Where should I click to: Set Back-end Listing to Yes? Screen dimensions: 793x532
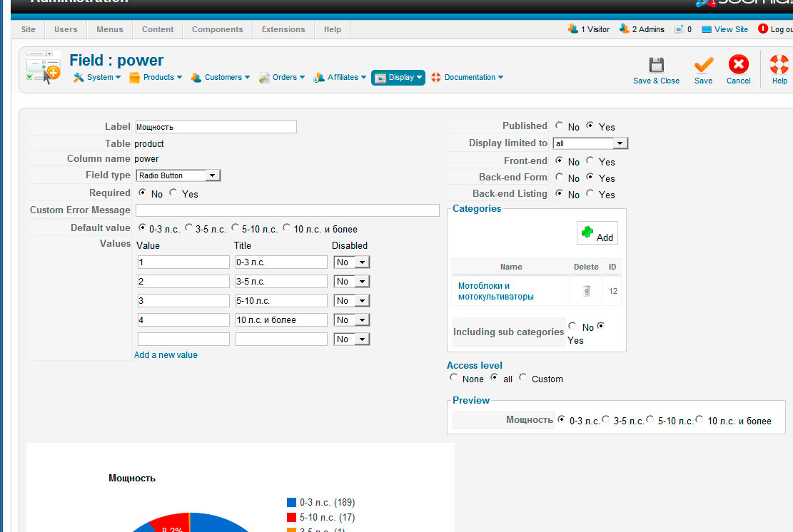coord(590,193)
